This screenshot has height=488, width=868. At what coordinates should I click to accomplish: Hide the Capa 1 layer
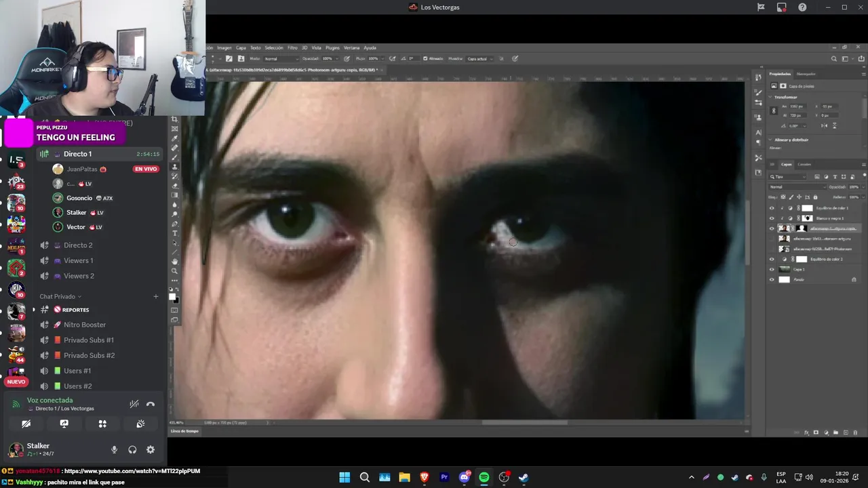[x=772, y=269]
